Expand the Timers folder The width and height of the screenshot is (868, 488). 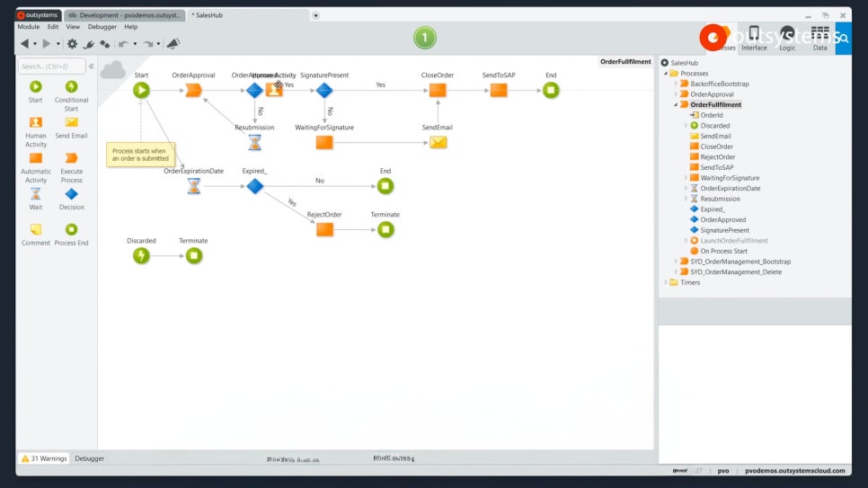click(x=666, y=282)
